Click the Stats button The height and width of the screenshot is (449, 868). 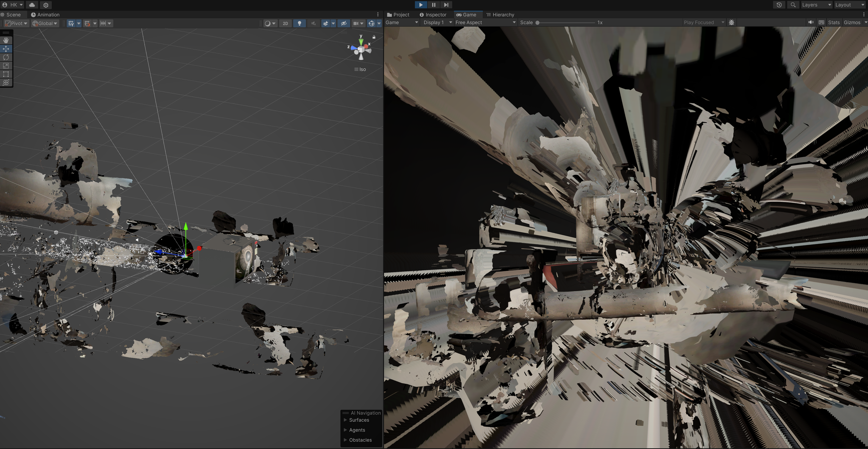[834, 22]
